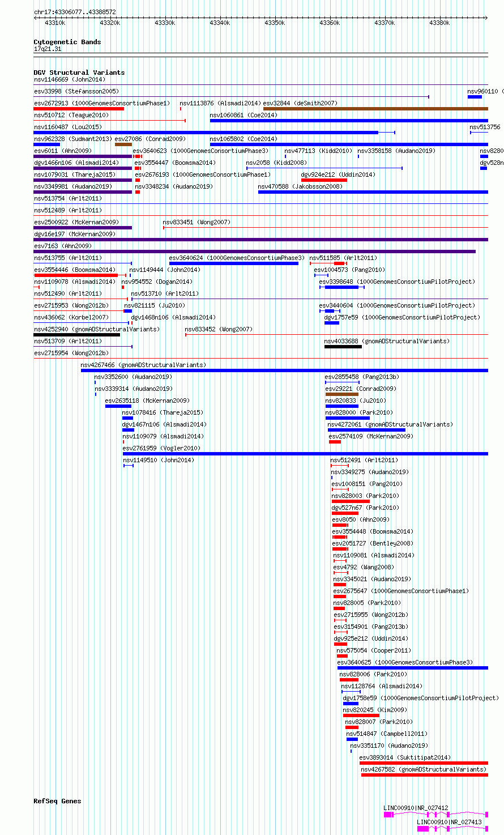Open the esv3893014 Suktitipat2014 red bar
This screenshot has width=504, height=835.
pos(424,763)
